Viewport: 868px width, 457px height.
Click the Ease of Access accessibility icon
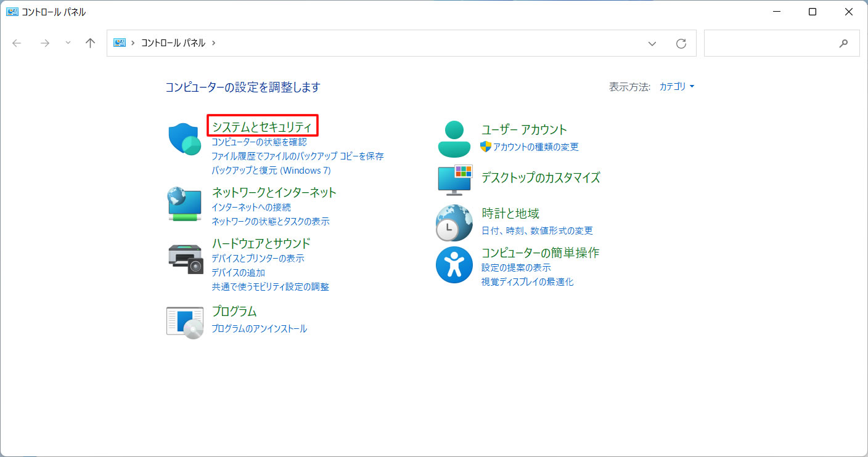tap(454, 265)
